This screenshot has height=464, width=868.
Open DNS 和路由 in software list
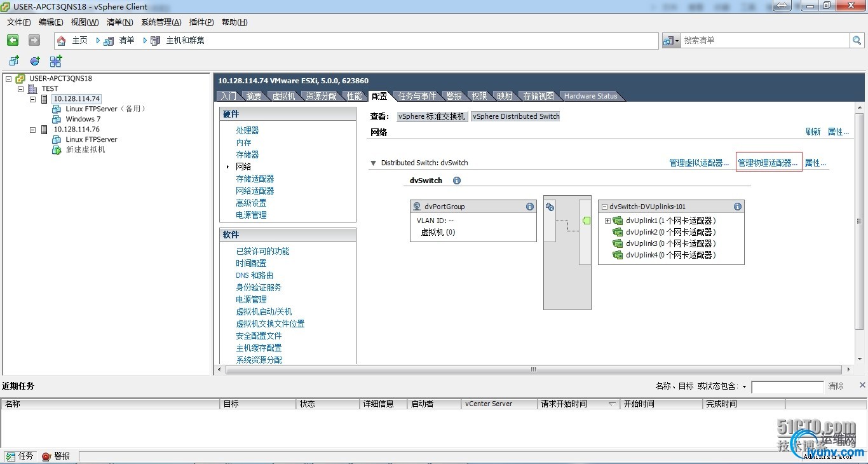[x=254, y=275]
